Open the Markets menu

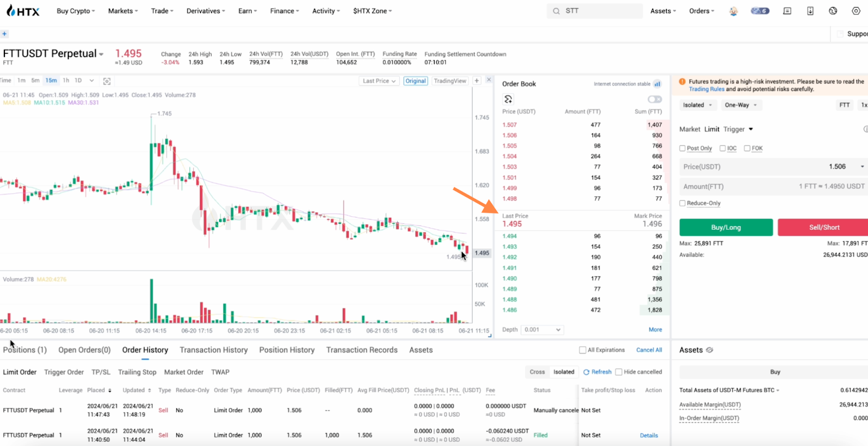pyautogui.click(x=123, y=11)
